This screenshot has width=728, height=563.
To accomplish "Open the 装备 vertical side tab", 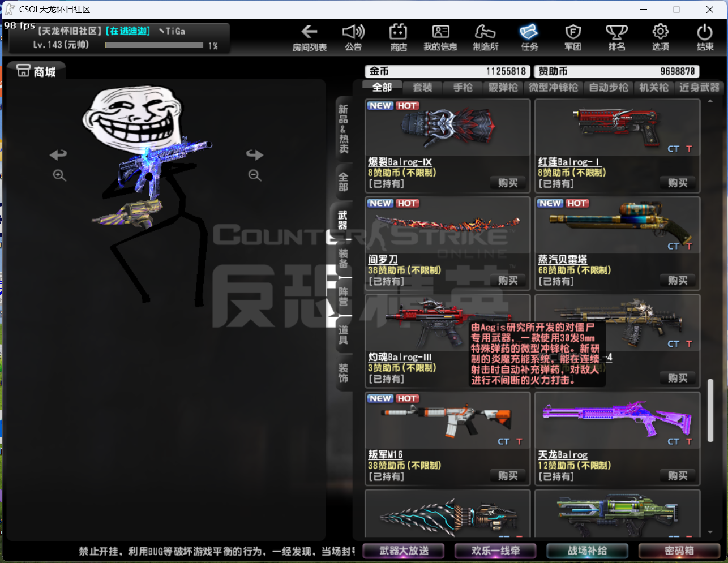I will [x=344, y=259].
